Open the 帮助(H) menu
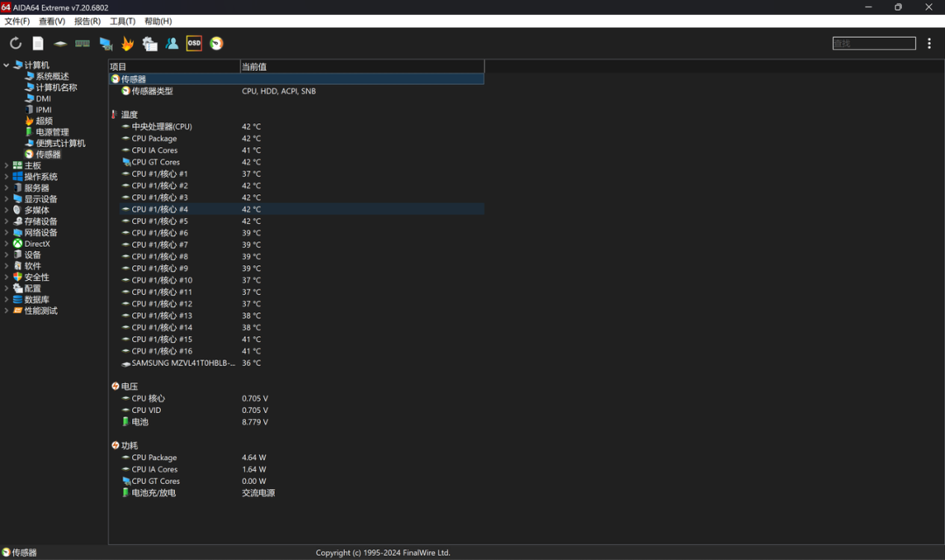Image resolution: width=945 pixels, height=560 pixels. 157,21
